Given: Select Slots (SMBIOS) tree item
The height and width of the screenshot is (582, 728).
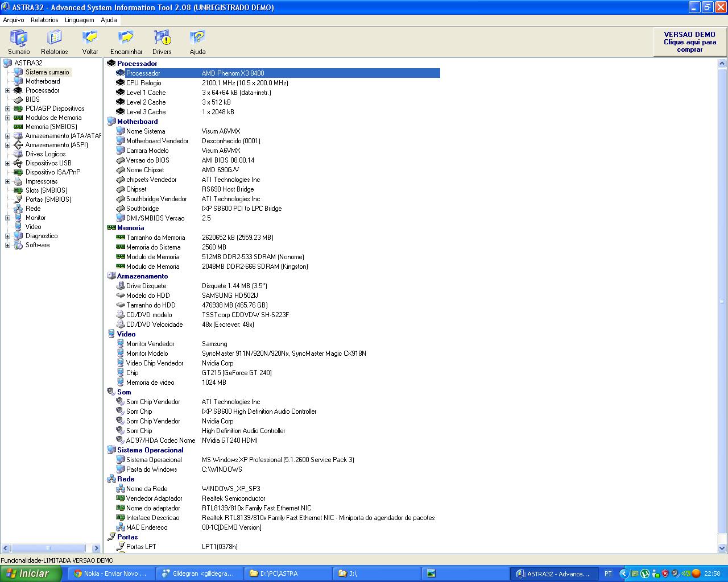Looking at the screenshot, I should 46,190.
